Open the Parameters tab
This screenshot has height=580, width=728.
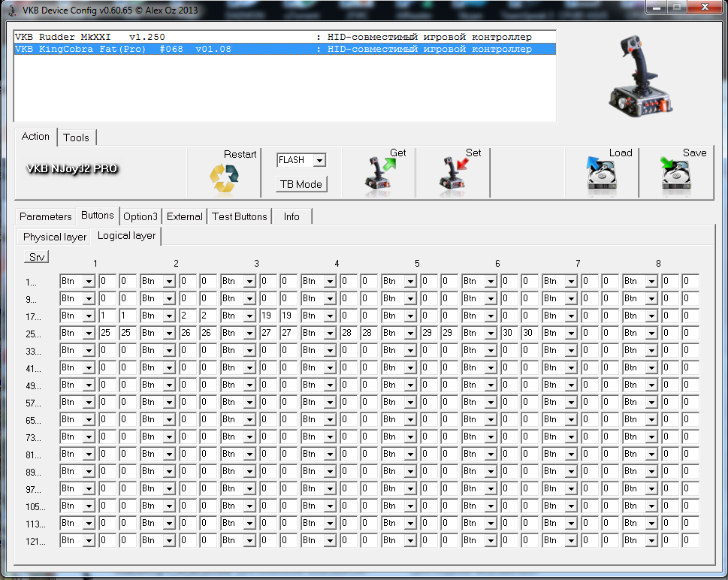pyautogui.click(x=46, y=216)
